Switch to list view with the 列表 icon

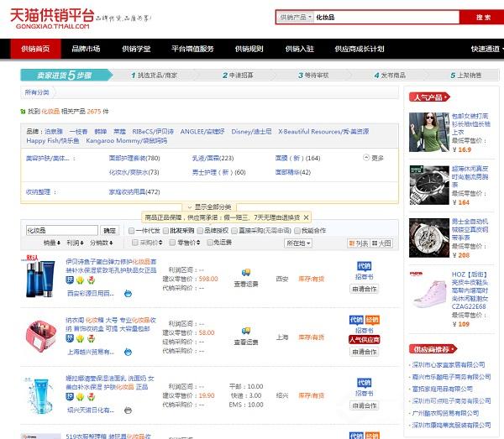click(359, 243)
